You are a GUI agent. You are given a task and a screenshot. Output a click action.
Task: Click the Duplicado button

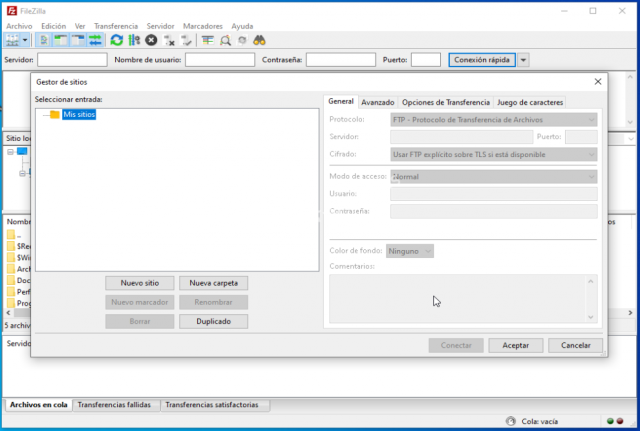(213, 321)
